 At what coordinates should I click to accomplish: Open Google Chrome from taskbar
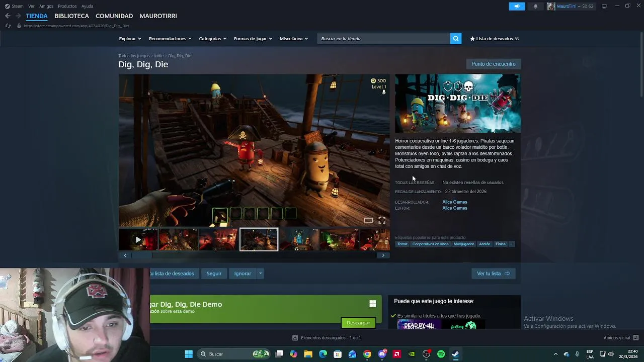click(367, 354)
